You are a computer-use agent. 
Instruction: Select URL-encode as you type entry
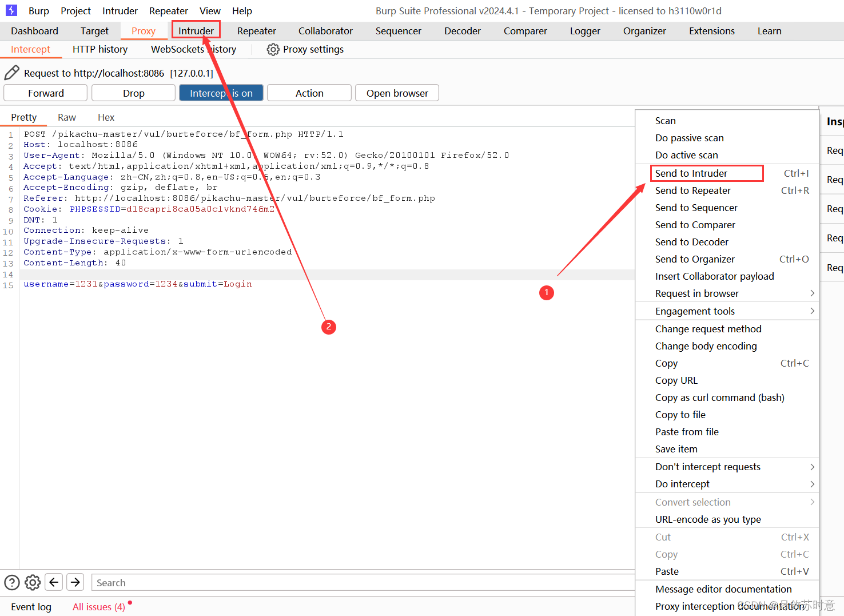click(727, 519)
